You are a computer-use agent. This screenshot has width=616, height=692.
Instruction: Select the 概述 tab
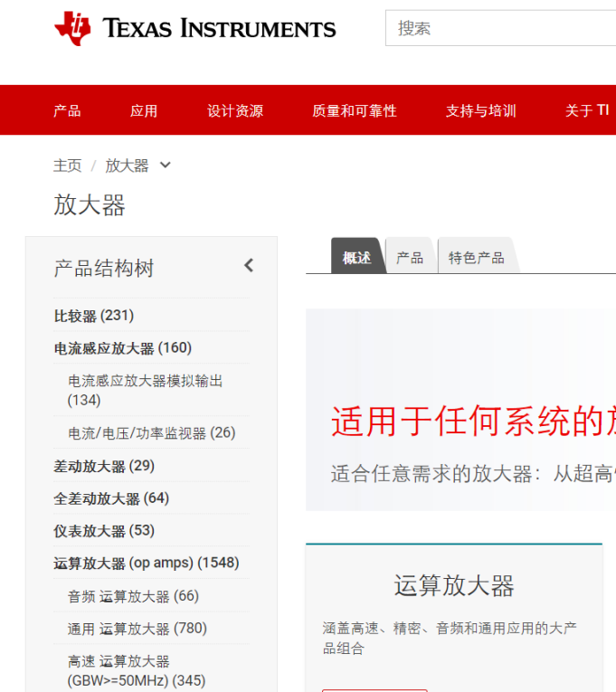pyautogui.click(x=356, y=257)
